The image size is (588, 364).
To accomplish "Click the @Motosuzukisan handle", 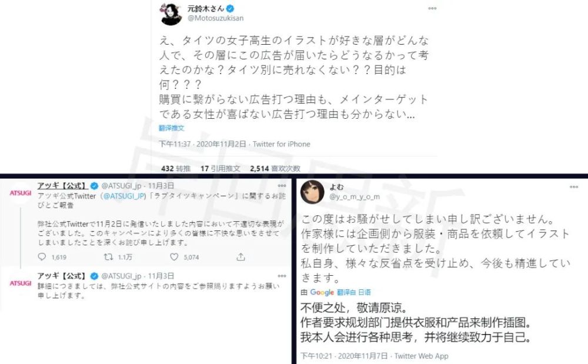I will click(x=215, y=18).
